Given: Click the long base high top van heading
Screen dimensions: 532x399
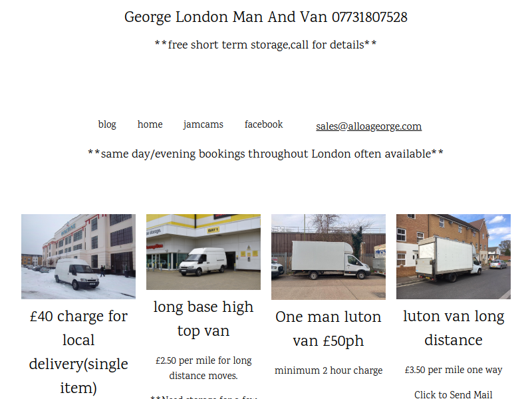Looking at the screenshot, I should [203, 319].
